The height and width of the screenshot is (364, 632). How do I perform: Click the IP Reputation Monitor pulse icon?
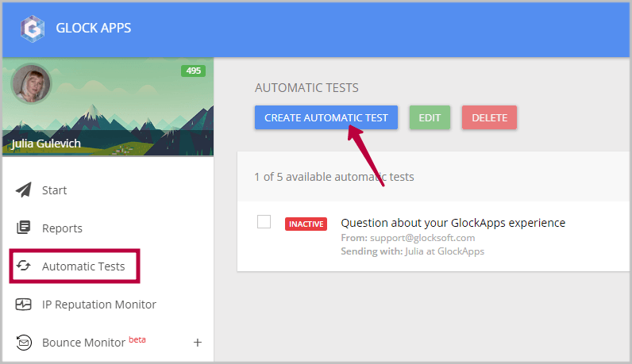tap(23, 304)
